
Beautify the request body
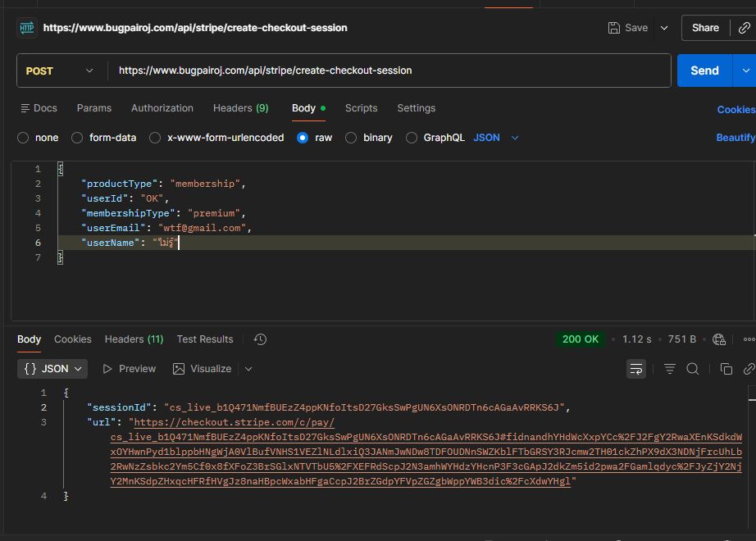[x=736, y=138]
